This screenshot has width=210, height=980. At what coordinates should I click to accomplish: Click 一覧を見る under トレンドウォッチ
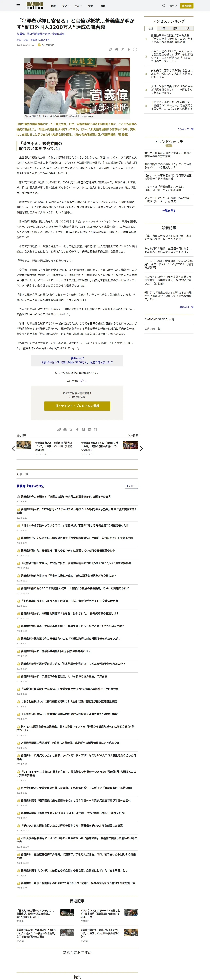(x=169, y=210)
